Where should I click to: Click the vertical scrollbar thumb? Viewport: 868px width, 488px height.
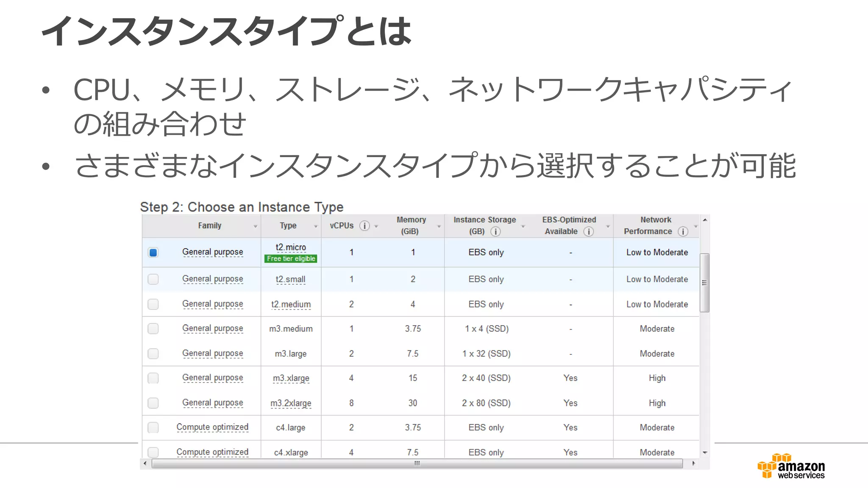coord(704,283)
